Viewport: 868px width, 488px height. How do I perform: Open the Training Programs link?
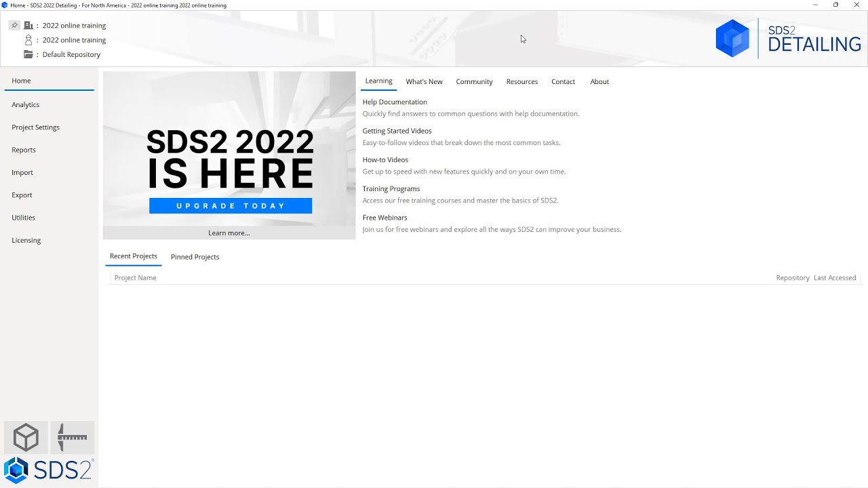(391, 188)
